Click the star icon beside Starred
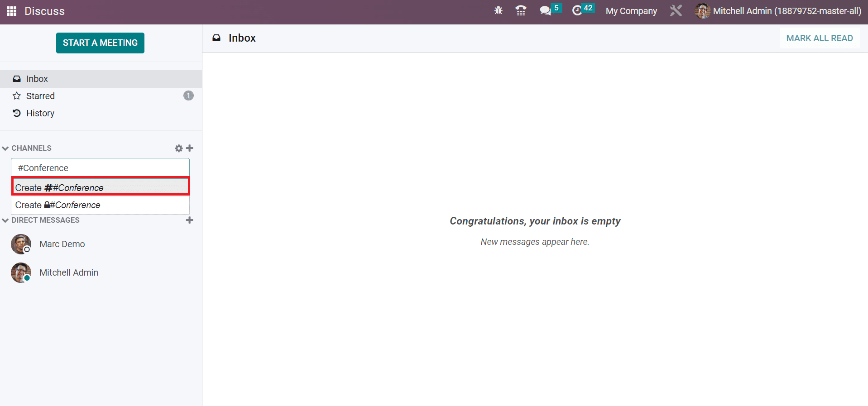The image size is (868, 406). click(17, 96)
